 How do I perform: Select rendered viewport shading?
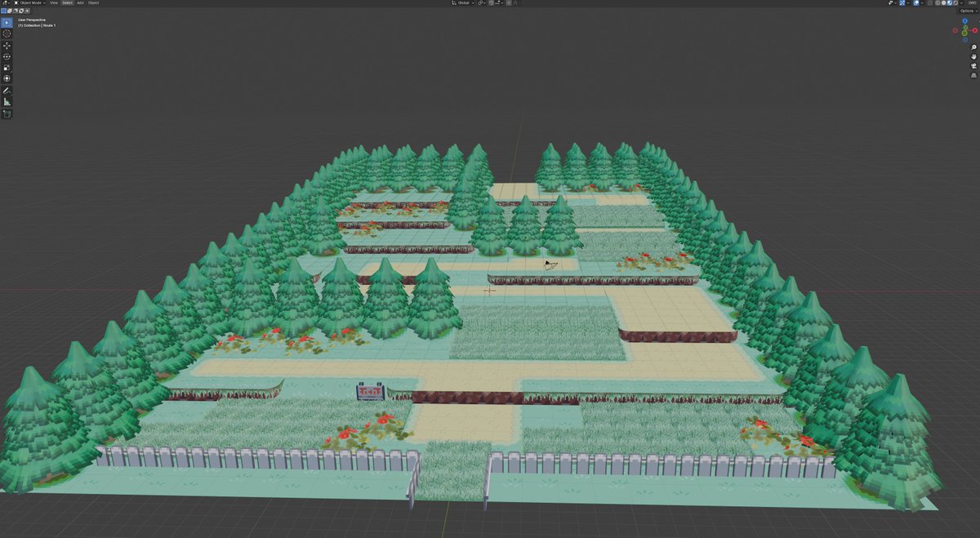955,3
